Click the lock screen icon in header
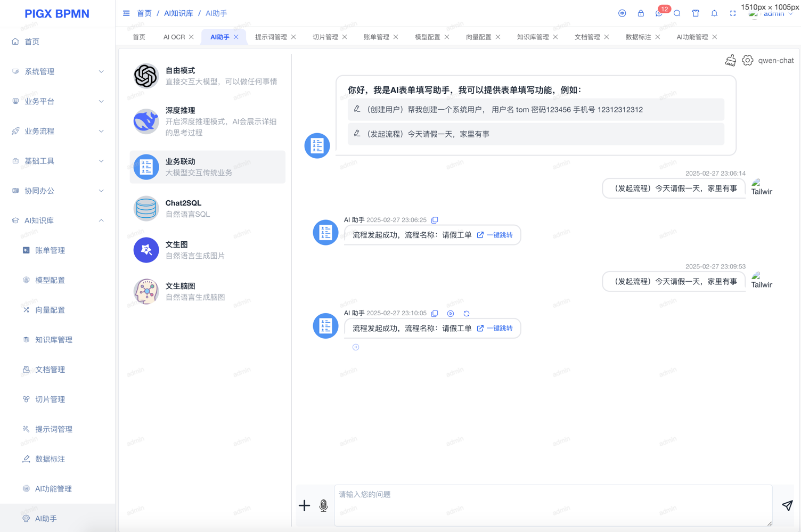Viewport: 801px width, 532px height. click(x=641, y=13)
